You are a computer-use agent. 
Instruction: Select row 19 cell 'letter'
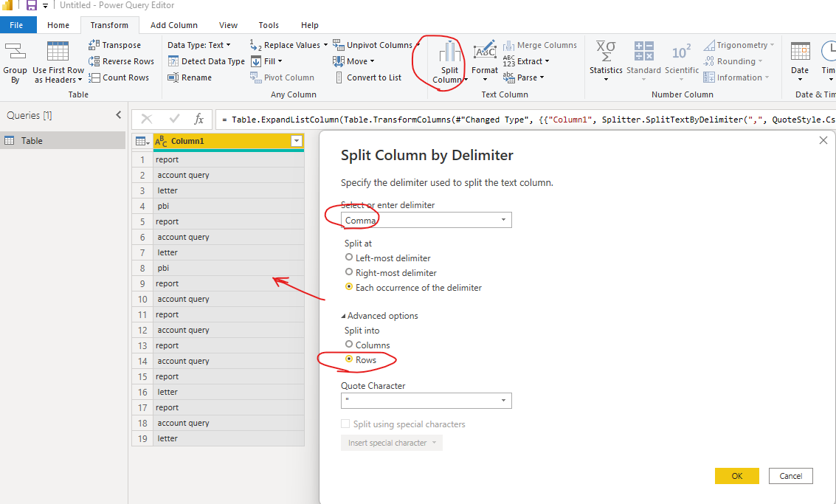click(x=229, y=438)
